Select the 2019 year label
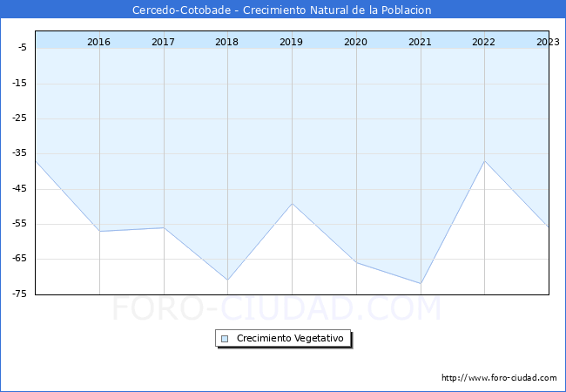 (291, 42)
